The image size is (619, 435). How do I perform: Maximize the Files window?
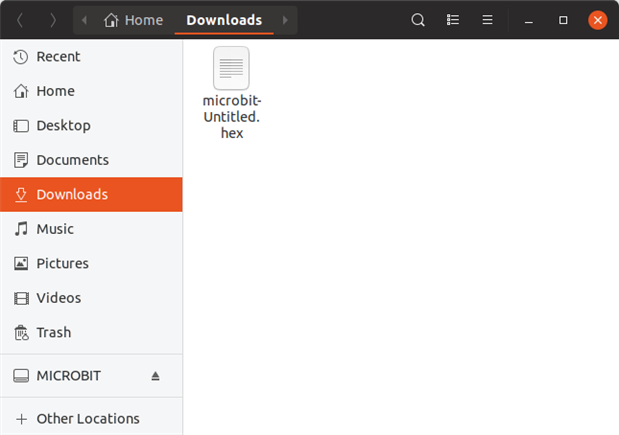563,20
